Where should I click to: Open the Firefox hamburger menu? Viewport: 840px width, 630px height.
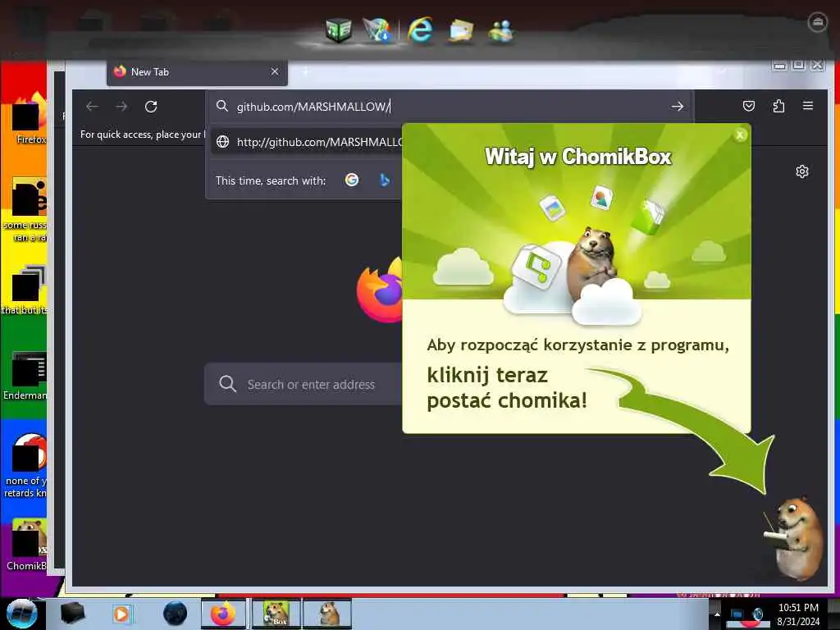click(x=808, y=106)
